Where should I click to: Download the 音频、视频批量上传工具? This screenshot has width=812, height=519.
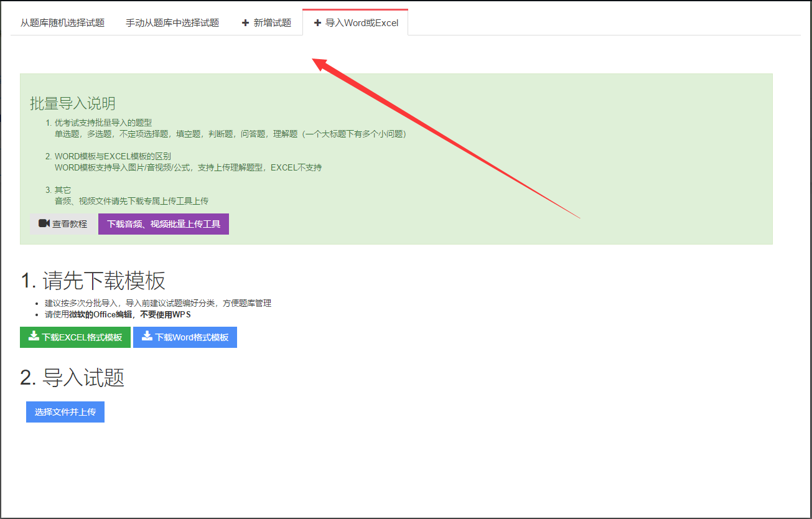click(x=164, y=224)
